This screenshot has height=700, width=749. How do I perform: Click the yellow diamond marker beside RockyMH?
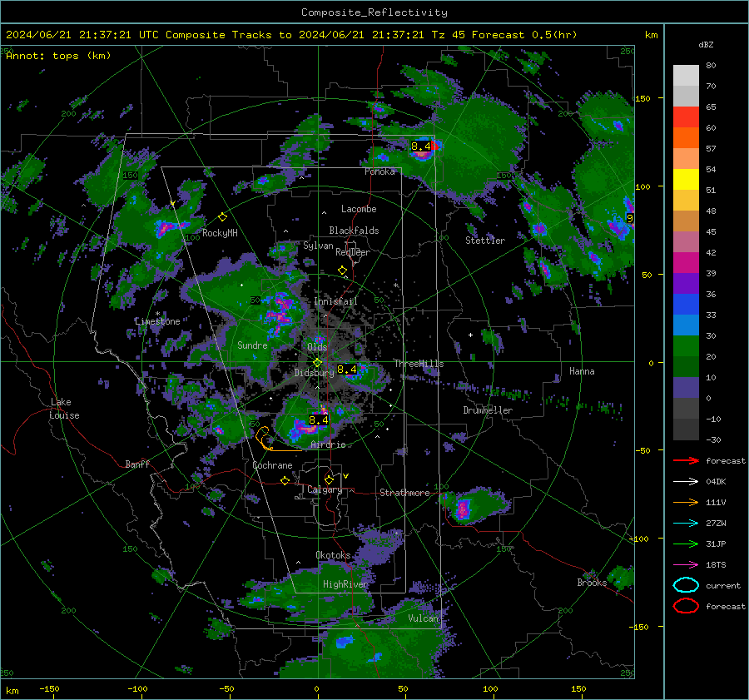click(222, 217)
